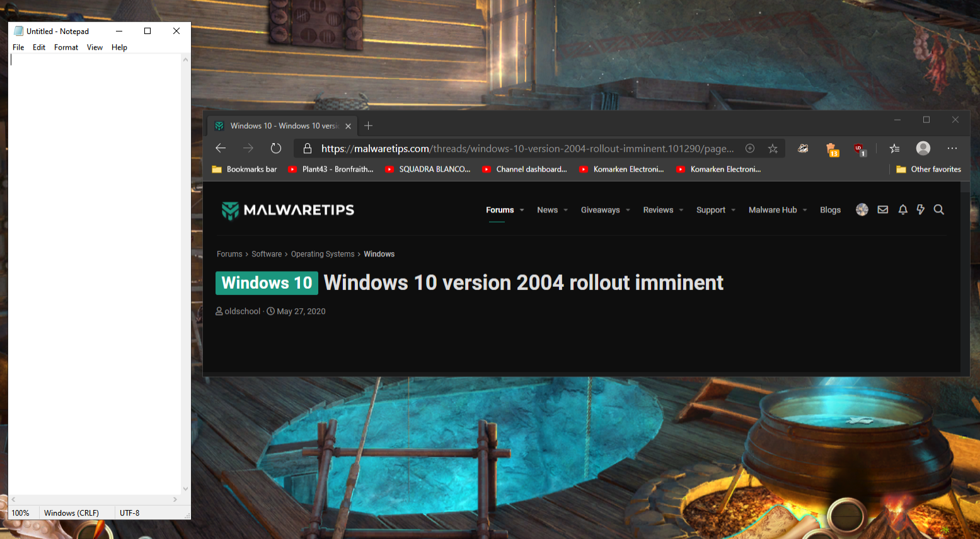
Task: Open Notepad's Format menu
Action: pyautogui.click(x=66, y=47)
